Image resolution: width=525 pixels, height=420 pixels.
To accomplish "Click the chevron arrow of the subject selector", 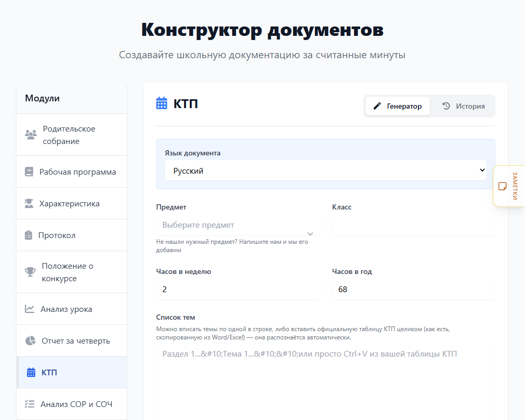I will click(310, 233).
